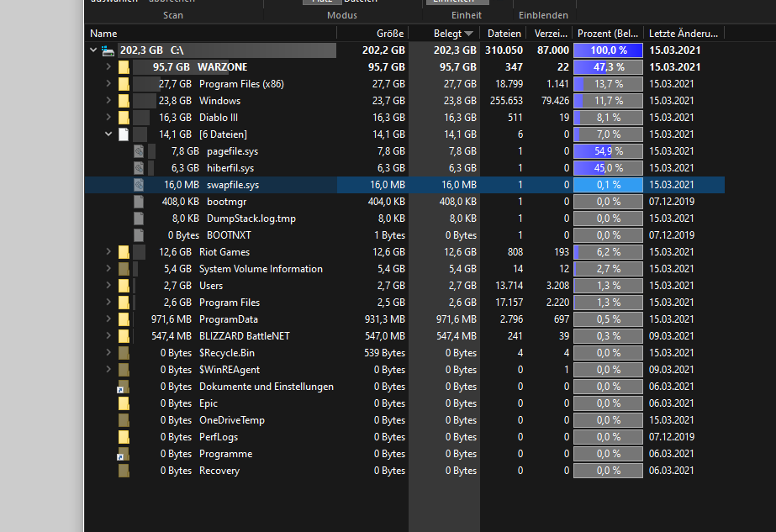Expand the Program Files (x86) folder

[108, 84]
